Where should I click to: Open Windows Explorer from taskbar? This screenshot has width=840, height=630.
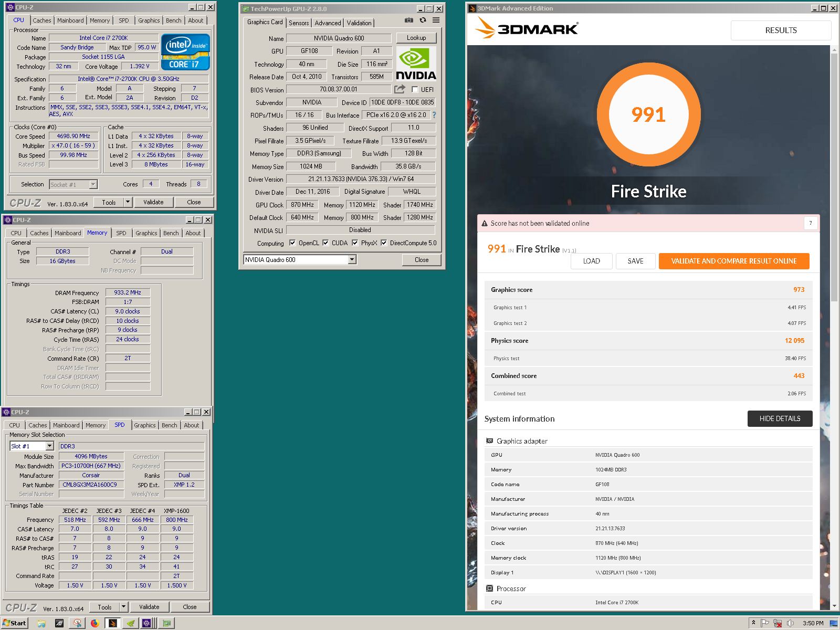click(x=41, y=623)
